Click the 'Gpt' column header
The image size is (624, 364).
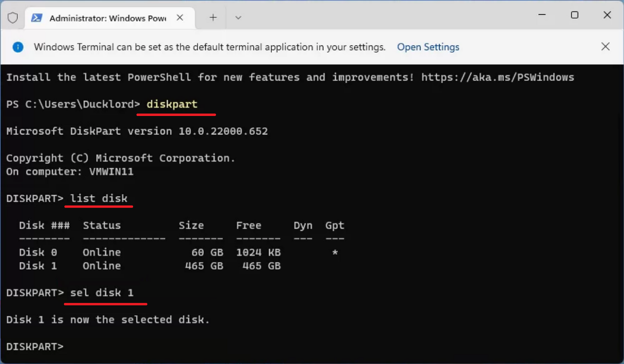(x=335, y=226)
